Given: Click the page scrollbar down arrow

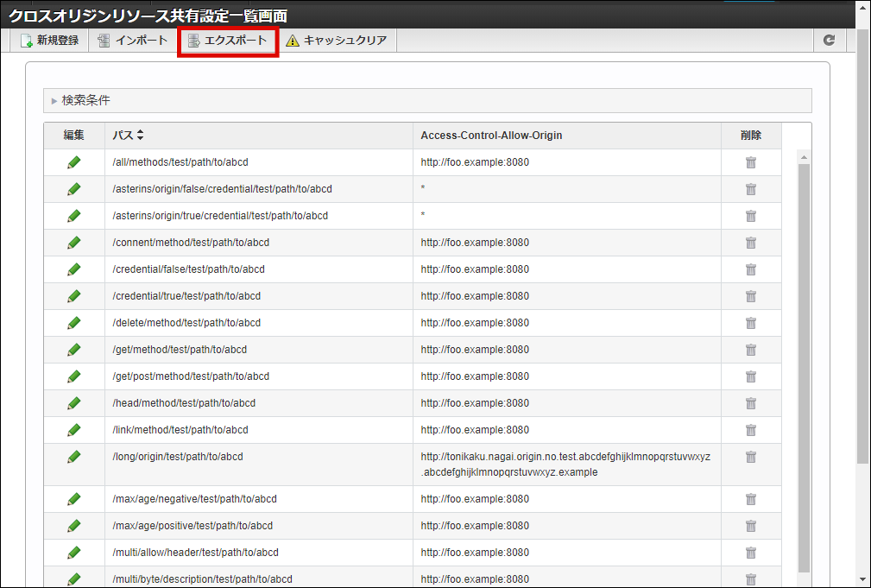Looking at the screenshot, I should coord(862,579).
